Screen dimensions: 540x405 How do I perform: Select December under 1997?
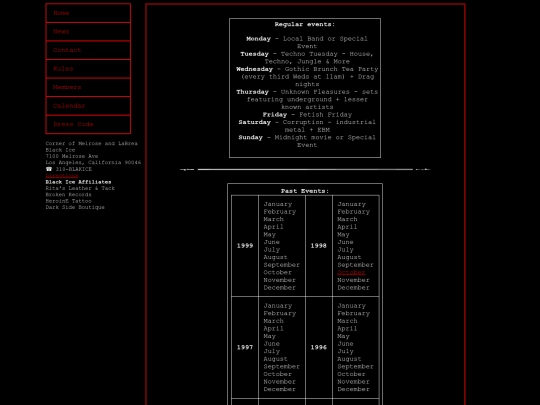click(279, 389)
